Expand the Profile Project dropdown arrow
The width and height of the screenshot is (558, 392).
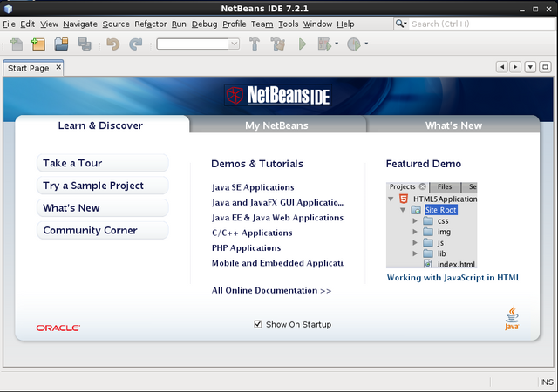click(x=366, y=44)
